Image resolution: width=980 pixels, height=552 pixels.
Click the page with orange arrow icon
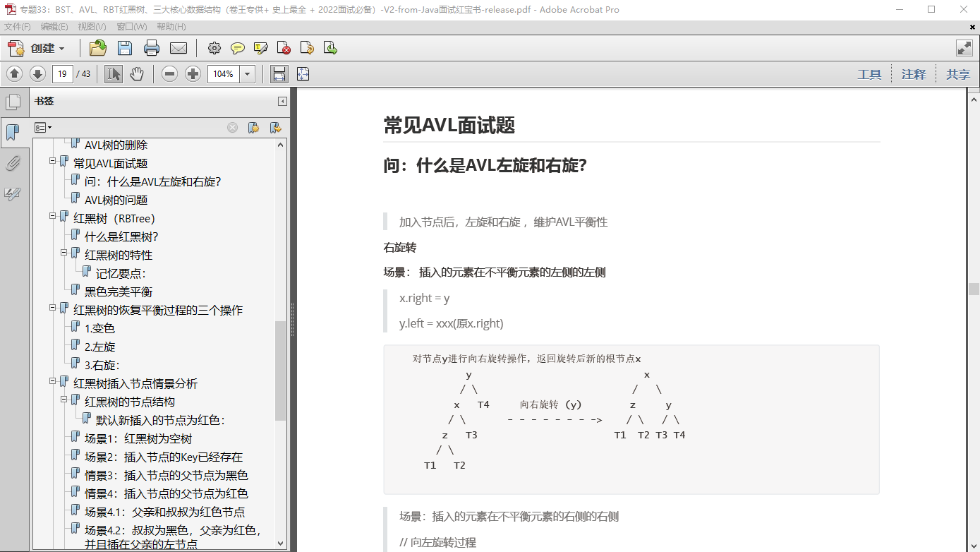point(307,48)
